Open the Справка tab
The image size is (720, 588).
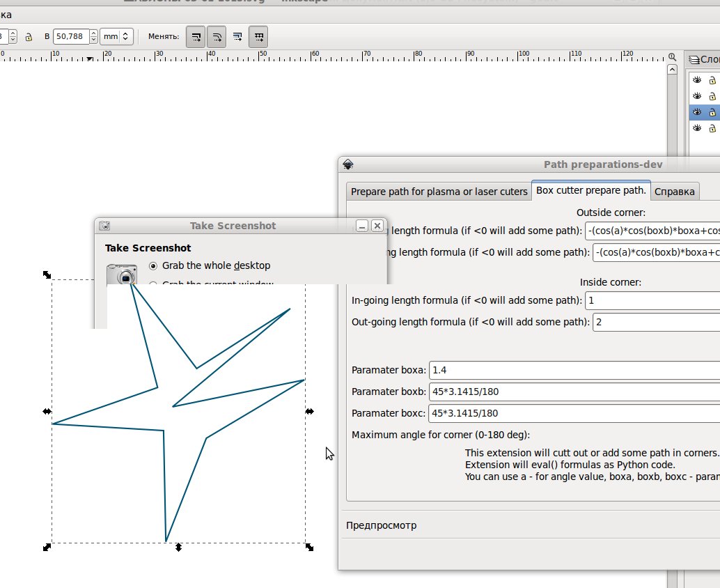(675, 192)
